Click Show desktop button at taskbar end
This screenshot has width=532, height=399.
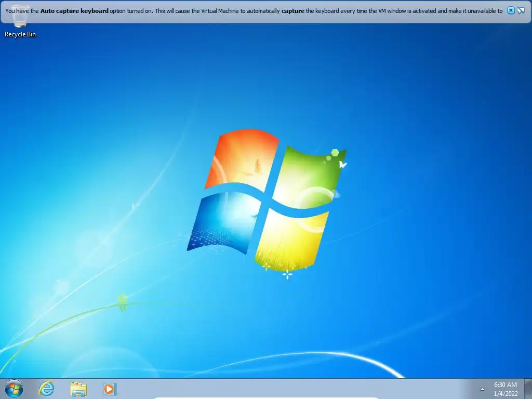click(528, 389)
